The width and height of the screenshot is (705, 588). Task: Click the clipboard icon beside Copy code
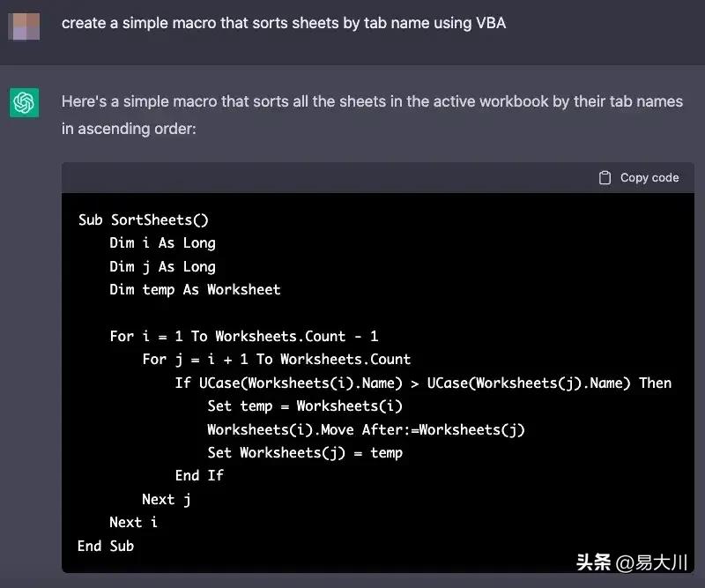(605, 178)
